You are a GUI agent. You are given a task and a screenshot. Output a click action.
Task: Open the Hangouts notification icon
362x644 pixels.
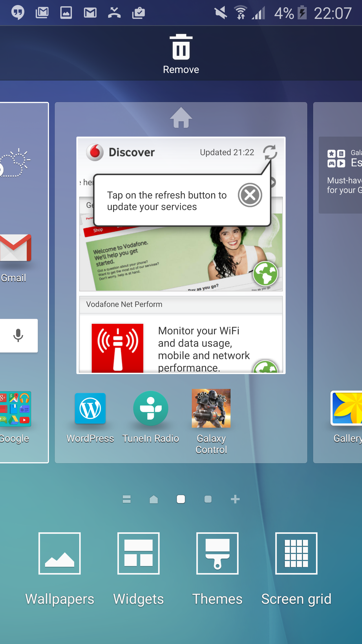18,13
